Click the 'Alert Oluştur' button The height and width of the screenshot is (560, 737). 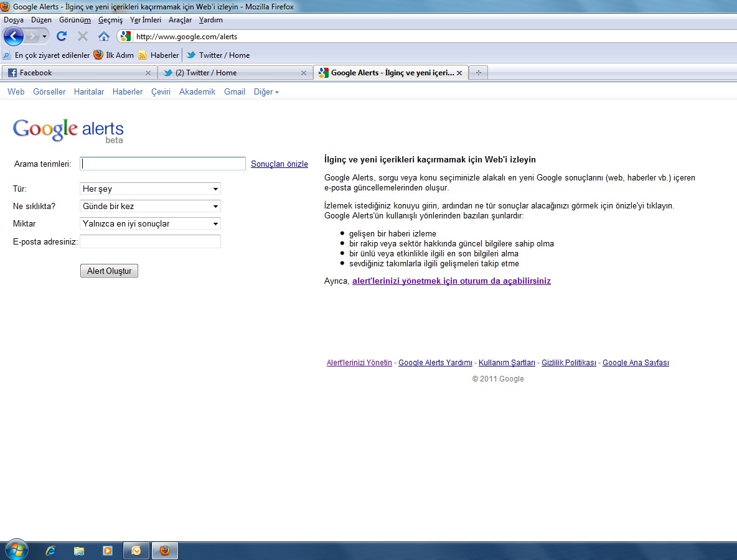[x=109, y=271]
